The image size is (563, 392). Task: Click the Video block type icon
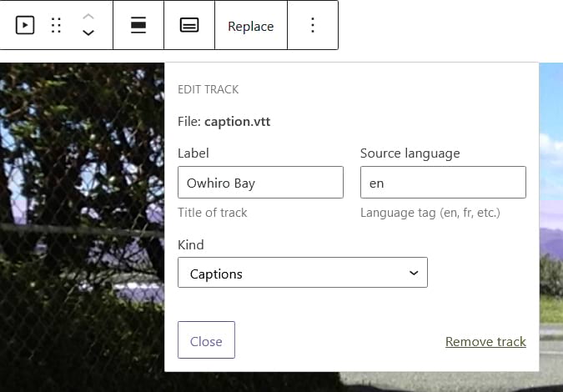pos(25,26)
